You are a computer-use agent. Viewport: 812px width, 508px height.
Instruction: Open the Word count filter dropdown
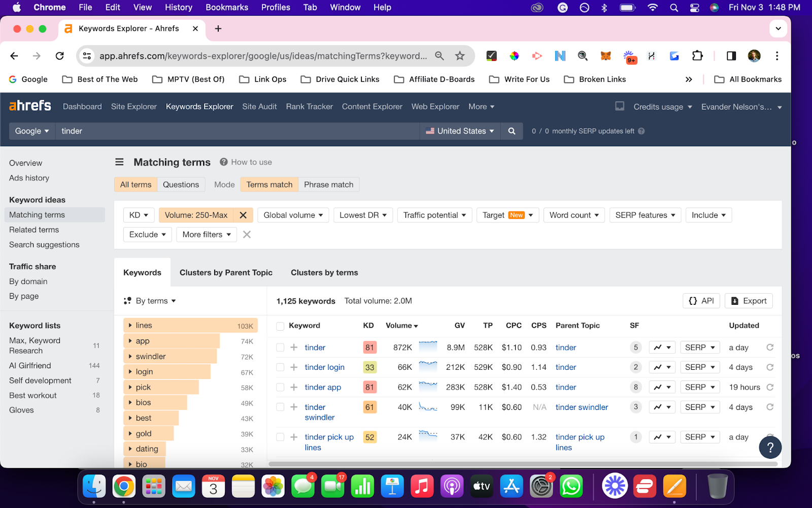point(573,215)
